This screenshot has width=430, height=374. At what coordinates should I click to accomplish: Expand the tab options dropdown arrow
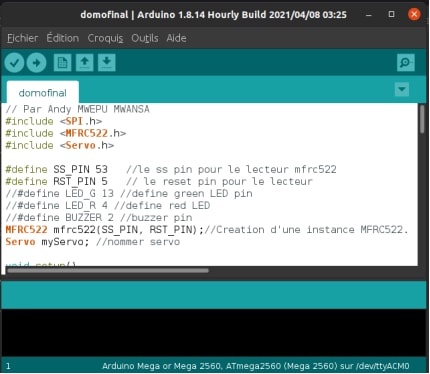(x=402, y=89)
